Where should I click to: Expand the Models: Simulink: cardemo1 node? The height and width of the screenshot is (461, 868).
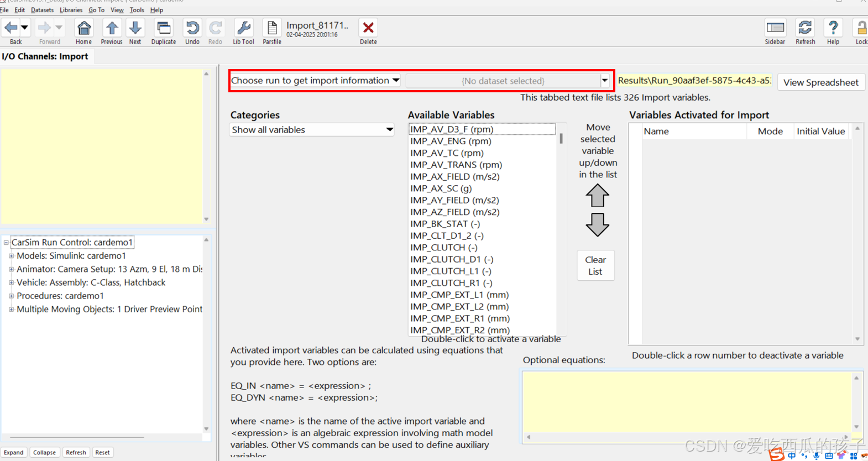click(x=11, y=256)
